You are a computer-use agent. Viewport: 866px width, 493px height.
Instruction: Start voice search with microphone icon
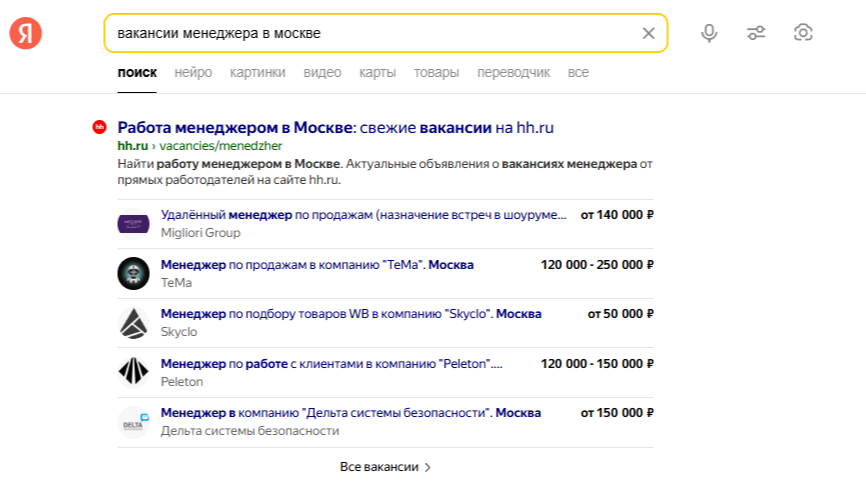pyautogui.click(x=709, y=33)
